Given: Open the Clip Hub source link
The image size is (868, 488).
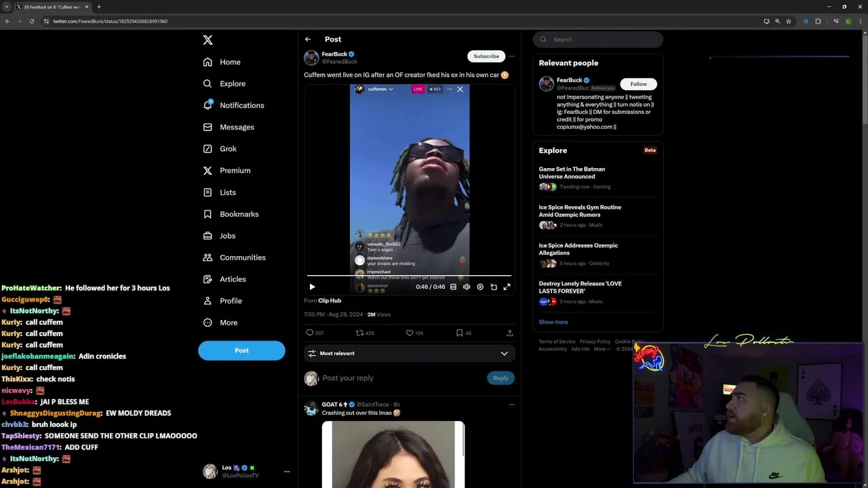Looking at the screenshot, I should (330, 300).
